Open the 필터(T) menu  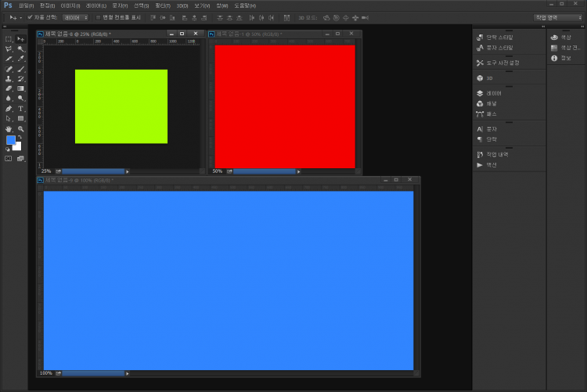(162, 5)
